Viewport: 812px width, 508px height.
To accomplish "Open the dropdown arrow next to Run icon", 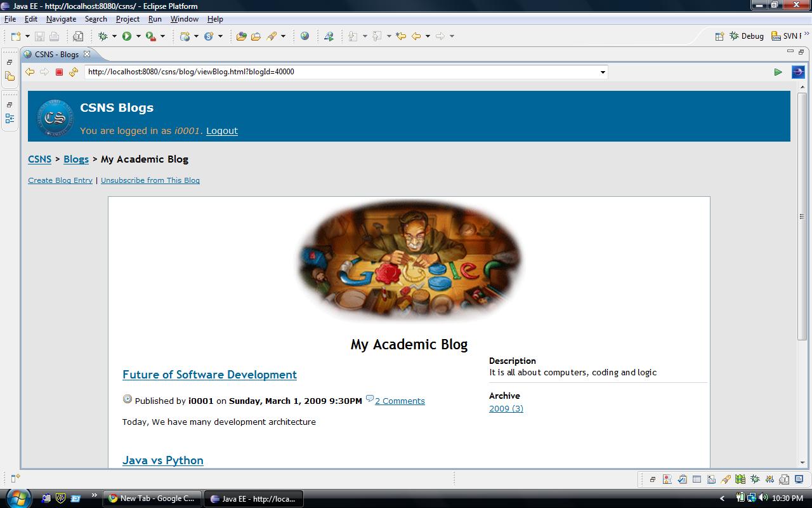I will pyautogui.click(x=138, y=36).
